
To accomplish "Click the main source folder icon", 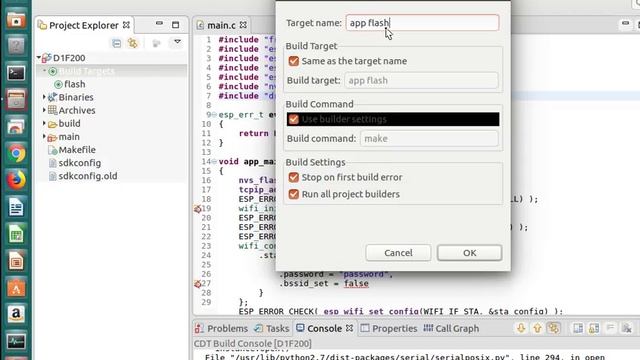I will 52,137.
